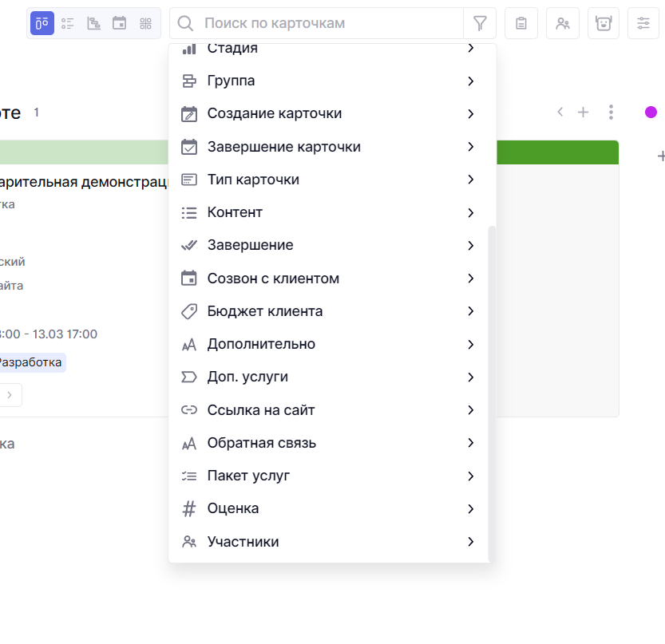The width and height of the screenshot is (665, 644).
Task: Expand the Бюджет клиента submenu chevron
Action: pyautogui.click(x=471, y=311)
